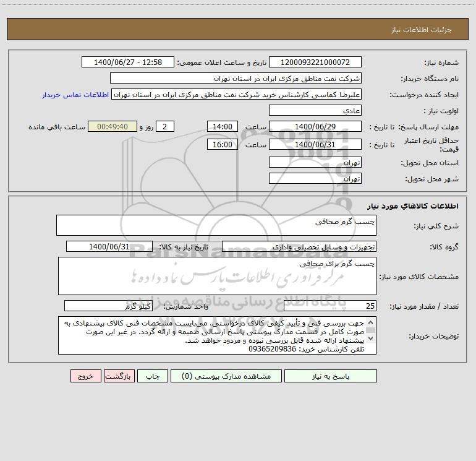Click the goods specifications field چسب گرم برای صحافی
The width and height of the screenshot is (476, 461).
pyautogui.click(x=217, y=276)
